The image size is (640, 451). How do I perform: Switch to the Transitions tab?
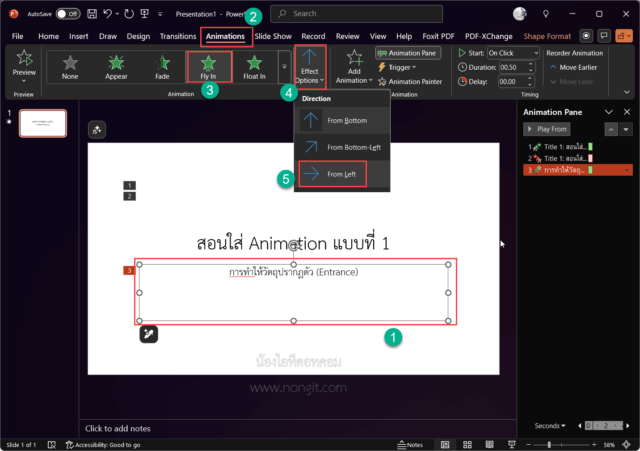point(178,36)
